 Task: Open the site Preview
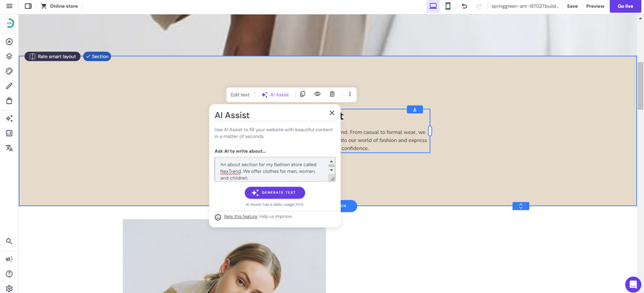tap(595, 6)
